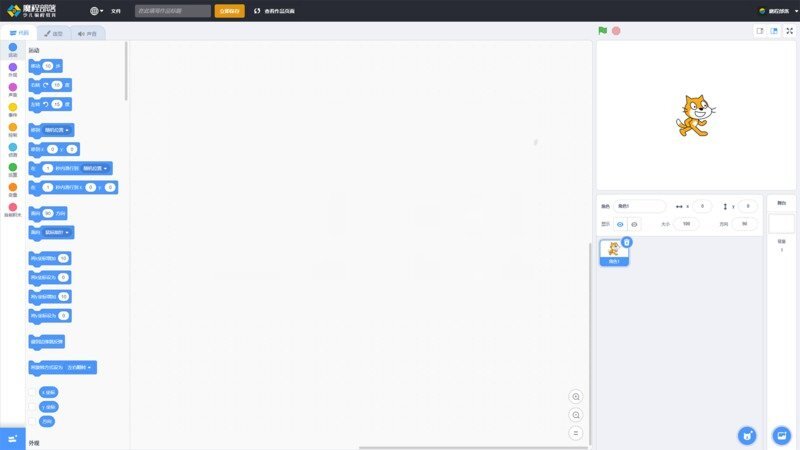
Task: Enable the y coordinate reporter checkbox
Action: coord(33,407)
